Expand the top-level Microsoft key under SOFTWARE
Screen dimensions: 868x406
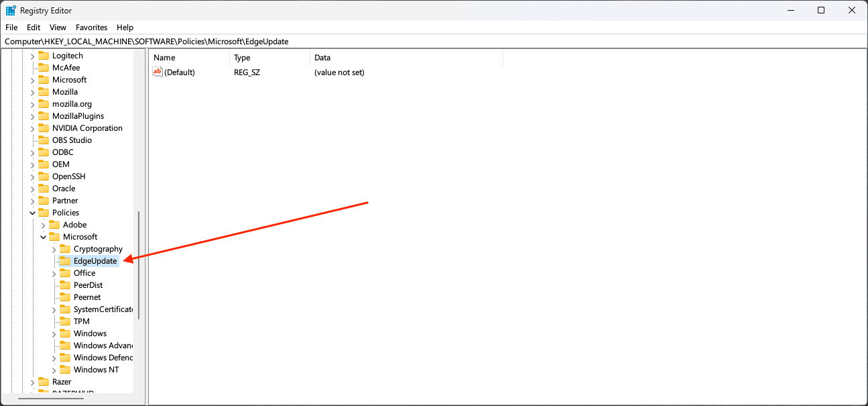point(32,80)
